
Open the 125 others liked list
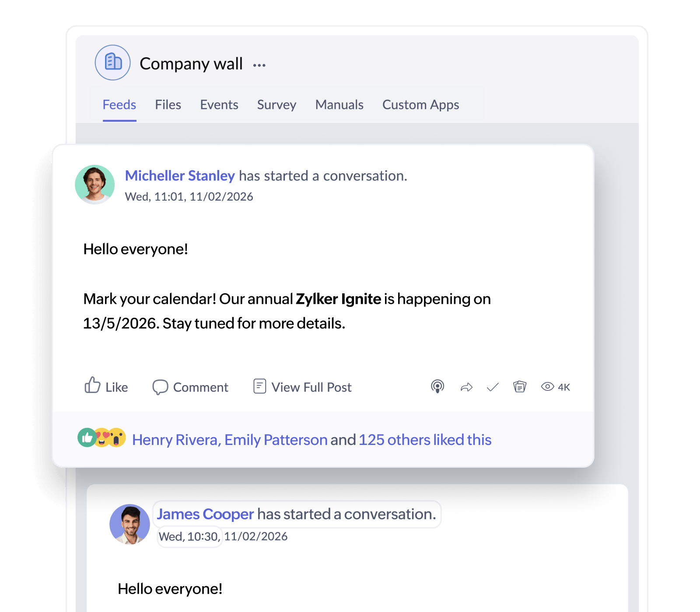[425, 440]
